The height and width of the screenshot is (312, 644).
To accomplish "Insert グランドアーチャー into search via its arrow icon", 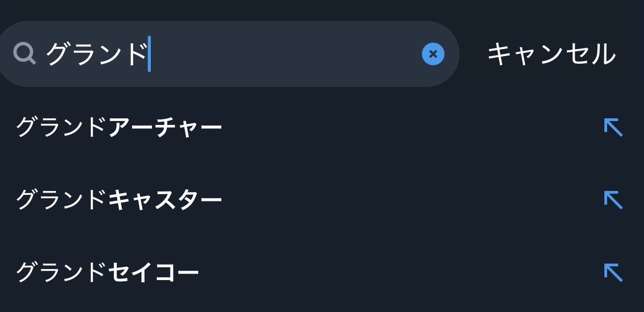I will point(613,127).
